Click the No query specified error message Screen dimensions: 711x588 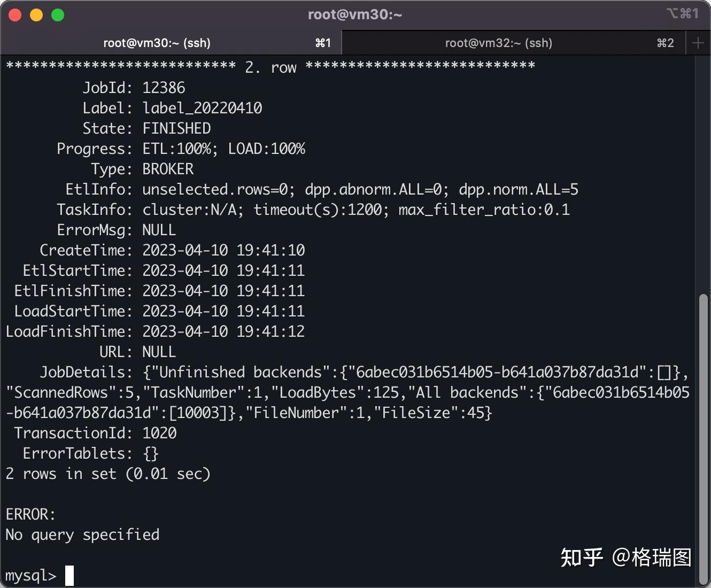(x=82, y=535)
